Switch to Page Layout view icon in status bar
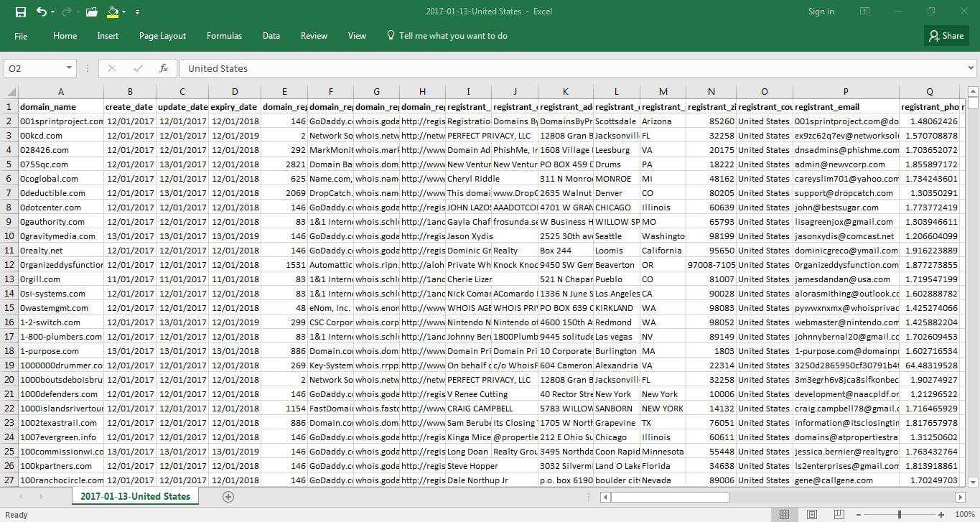Screen dimensions: 980x522 click(811, 515)
